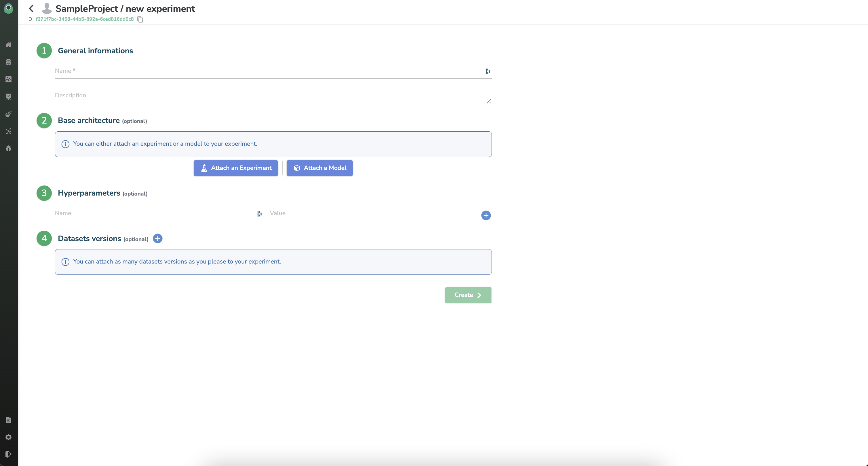This screenshot has height=466, width=868.
Task: Open the models cube sidebar icon
Action: pos(8,148)
